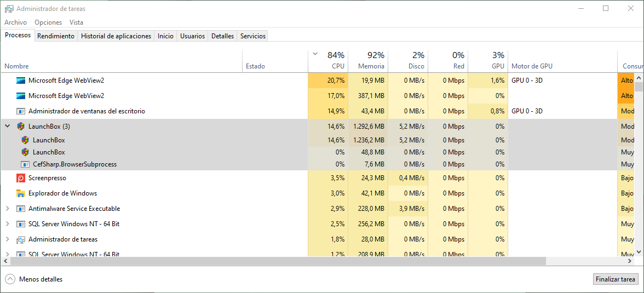Sort by Motor de GPU column header
The width and height of the screenshot is (644, 293).
pos(562,61)
